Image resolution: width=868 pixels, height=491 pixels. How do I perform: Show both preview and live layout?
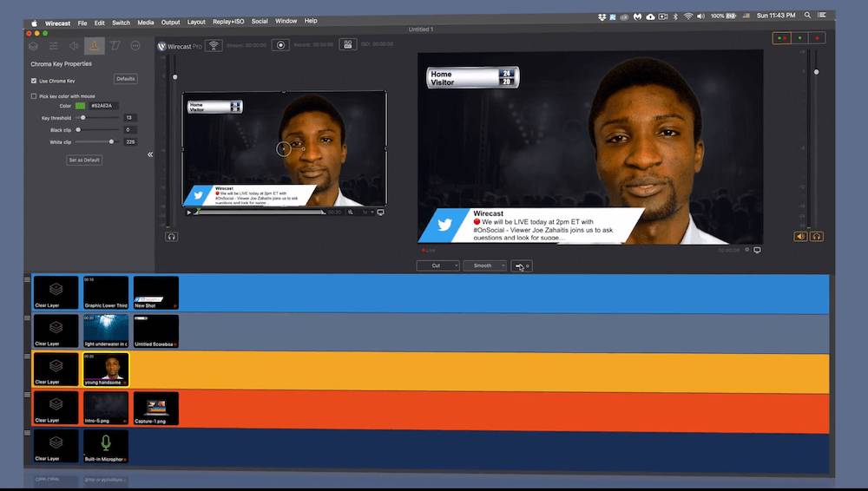(782, 38)
